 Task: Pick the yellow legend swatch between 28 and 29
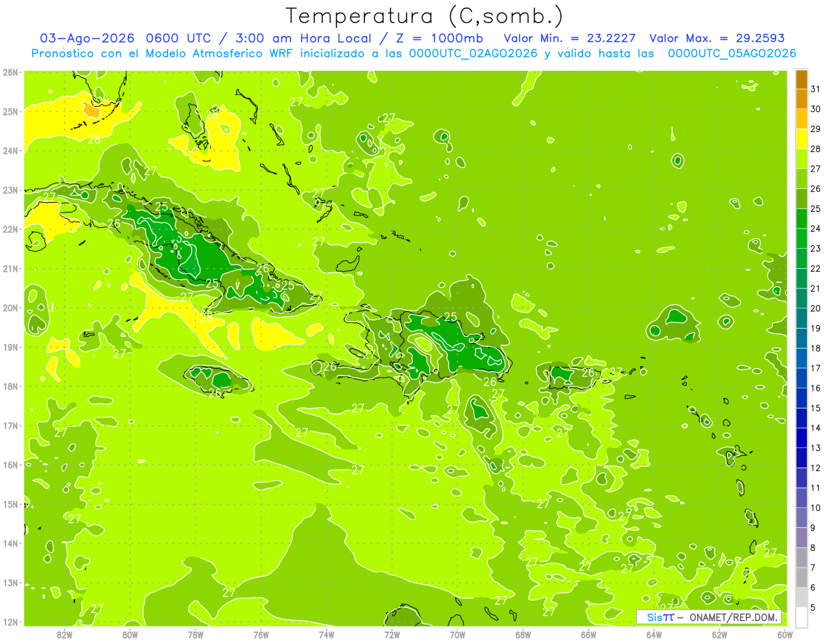[801, 138]
